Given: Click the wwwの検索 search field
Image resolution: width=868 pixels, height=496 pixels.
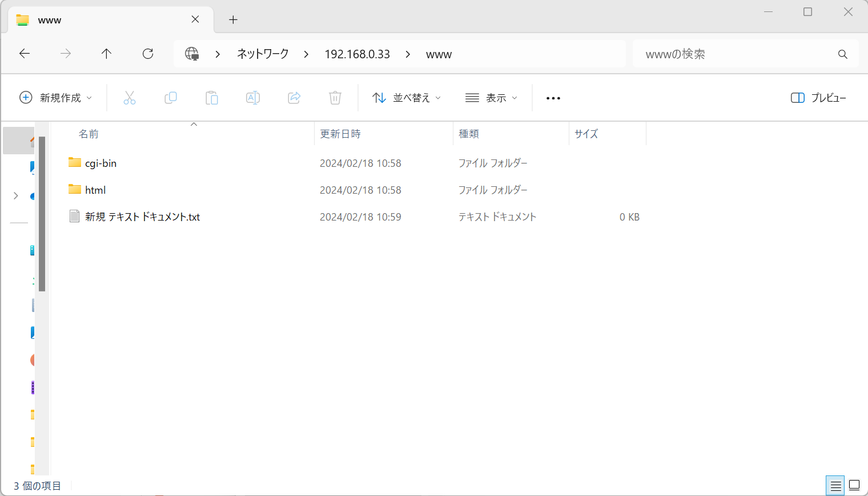Looking at the screenshot, I should click(737, 54).
